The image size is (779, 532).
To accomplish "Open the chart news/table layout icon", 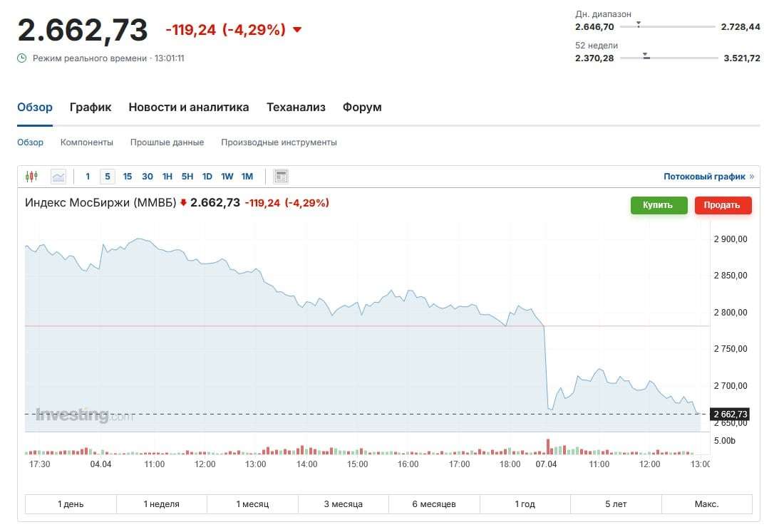I will 281,177.
